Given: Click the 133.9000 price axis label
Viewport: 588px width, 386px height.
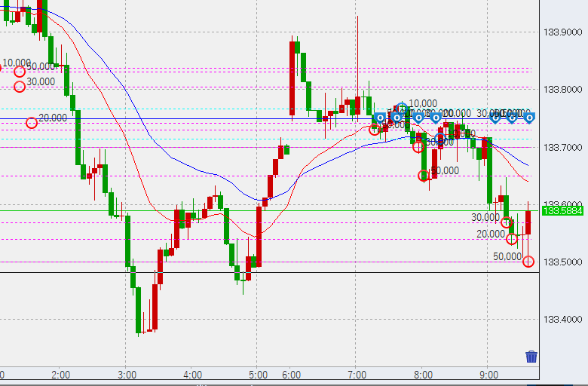Looking at the screenshot, I should (562, 32).
